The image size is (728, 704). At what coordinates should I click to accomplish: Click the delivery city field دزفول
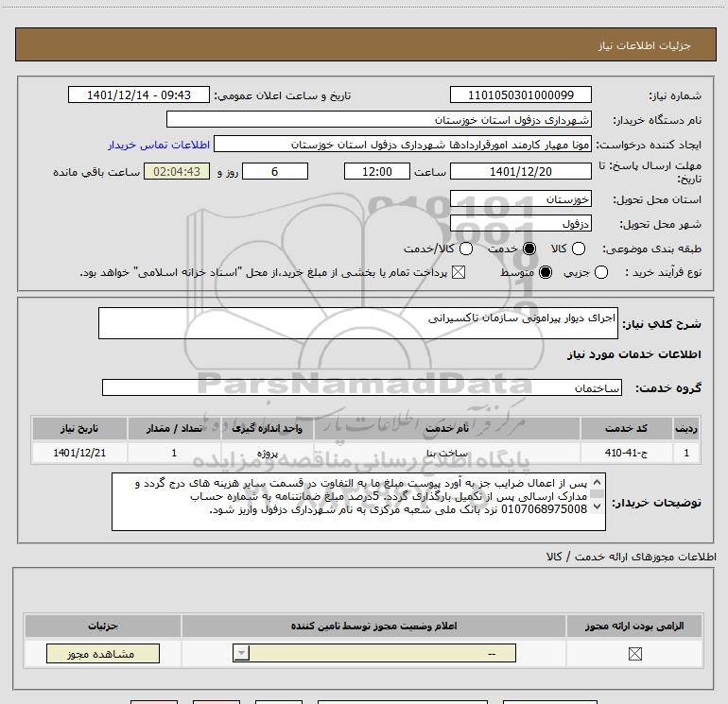coord(520,224)
